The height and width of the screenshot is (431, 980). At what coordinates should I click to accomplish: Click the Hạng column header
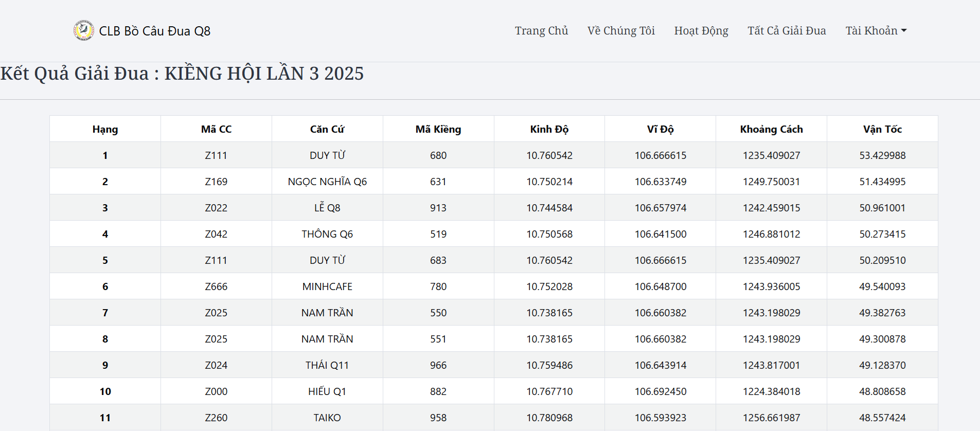point(105,129)
